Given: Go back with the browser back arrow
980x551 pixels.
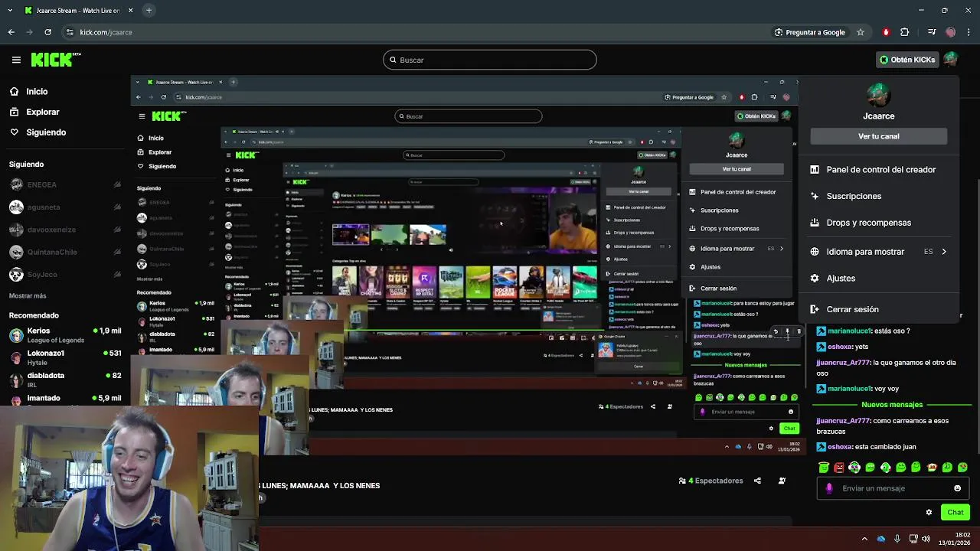Looking at the screenshot, I should tap(11, 32).
